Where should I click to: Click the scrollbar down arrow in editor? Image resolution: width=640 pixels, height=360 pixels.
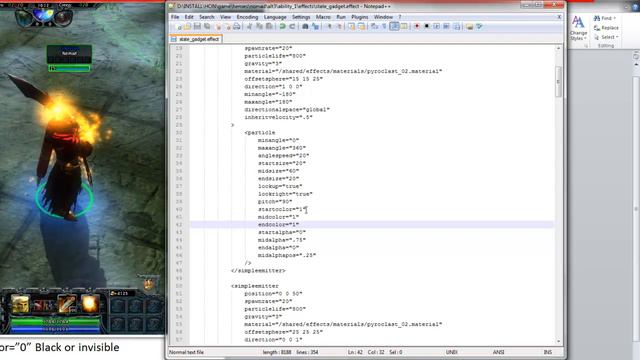[558, 341]
